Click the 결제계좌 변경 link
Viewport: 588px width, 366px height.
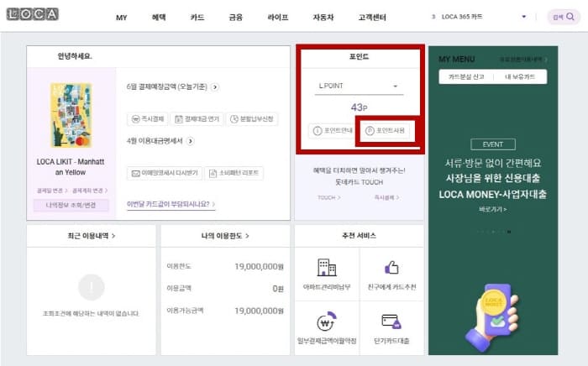[x=90, y=191]
